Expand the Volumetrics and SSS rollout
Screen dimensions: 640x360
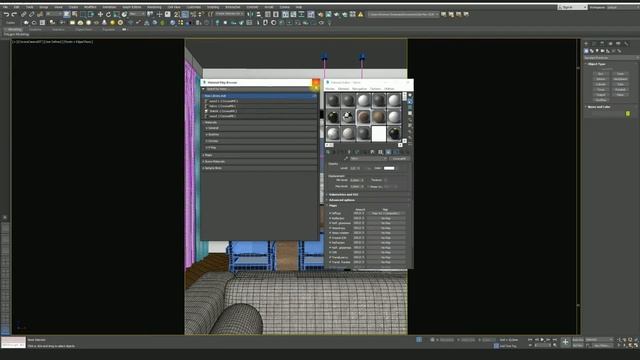click(x=344, y=195)
